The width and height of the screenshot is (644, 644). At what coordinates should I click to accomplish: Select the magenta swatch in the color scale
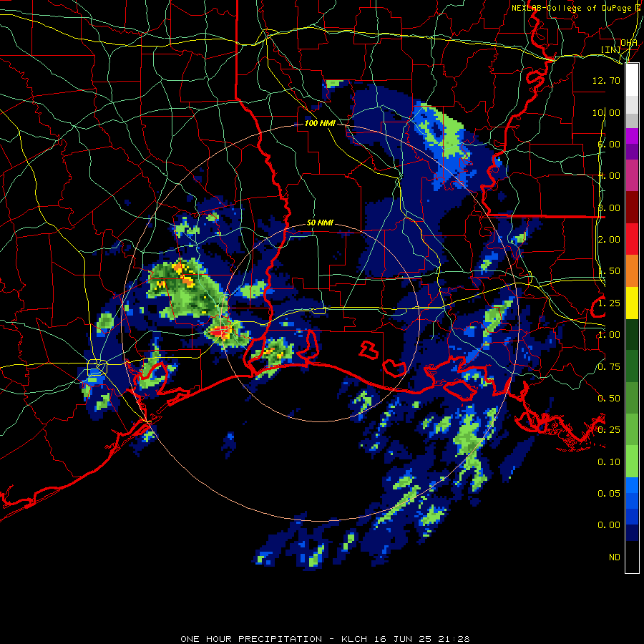click(632, 136)
